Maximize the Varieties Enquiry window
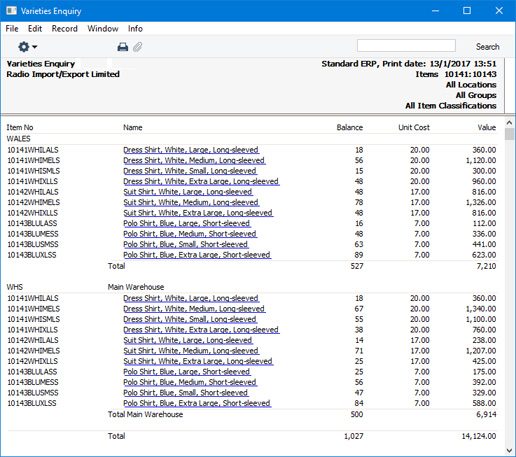Image resolution: width=516 pixels, height=457 pixels. click(x=467, y=11)
